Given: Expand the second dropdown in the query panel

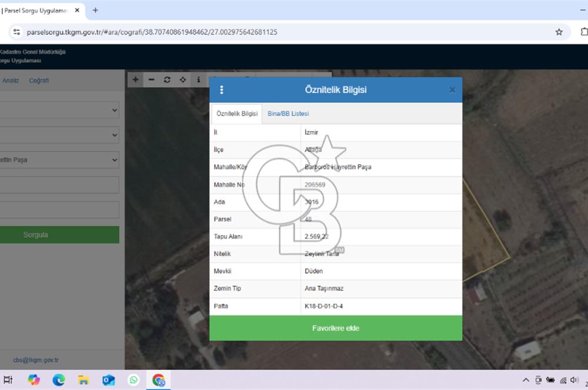Looking at the screenshot, I should coord(59,135).
